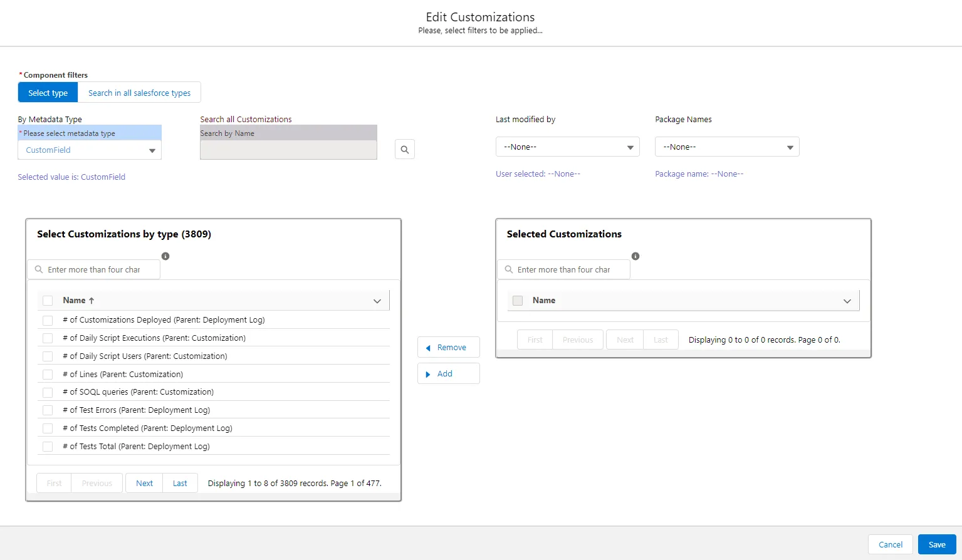Image resolution: width=962 pixels, height=560 pixels.
Task: Click 'Package name: --None--' text
Action: [x=699, y=174]
